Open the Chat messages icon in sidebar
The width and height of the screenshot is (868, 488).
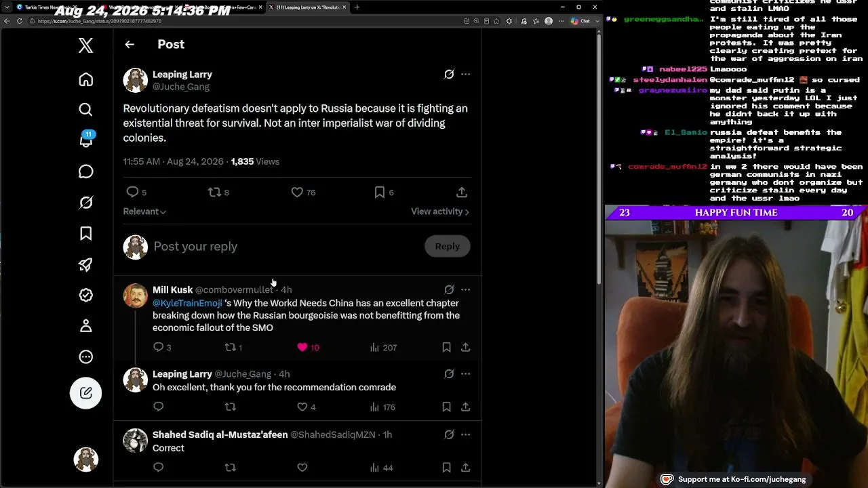click(85, 171)
